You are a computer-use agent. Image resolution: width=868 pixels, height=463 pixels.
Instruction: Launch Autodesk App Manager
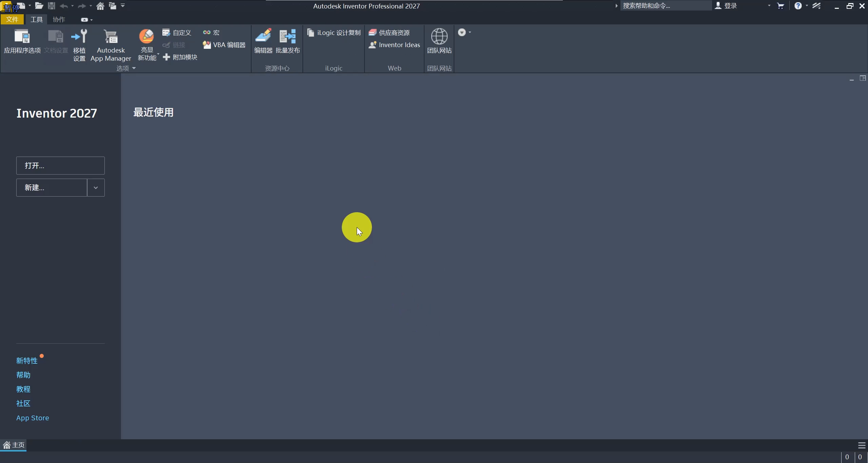[111, 45]
